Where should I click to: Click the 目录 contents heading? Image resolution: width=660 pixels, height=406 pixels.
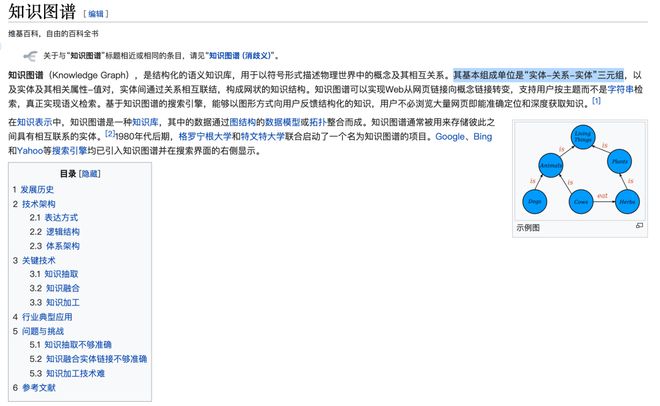pyautogui.click(x=68, y=174)
